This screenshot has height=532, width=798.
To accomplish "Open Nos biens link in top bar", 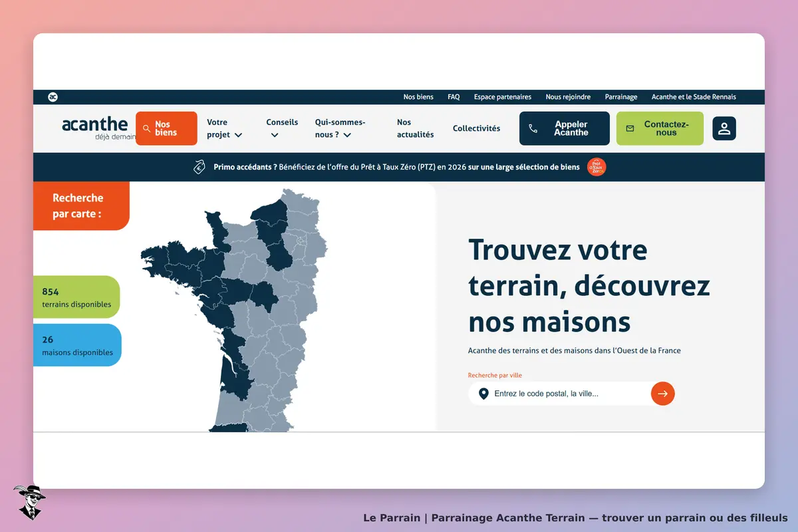I will coord(418,97).
